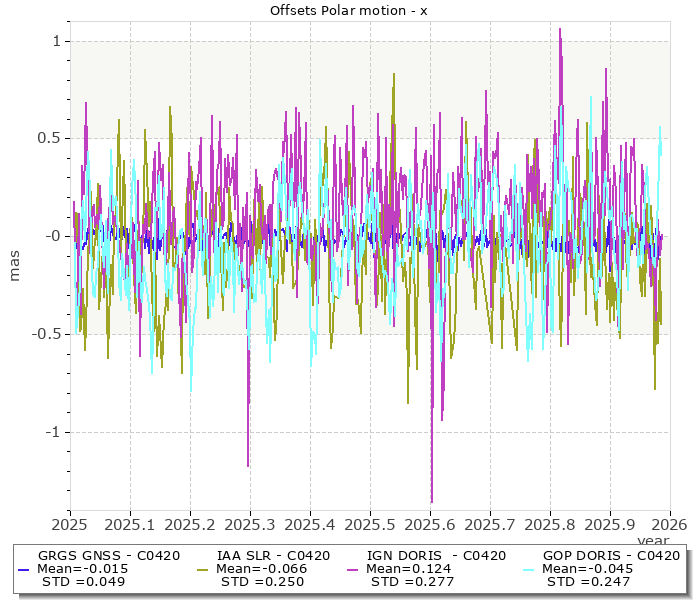
Task: Select the 'IAA SLR - C0420' legend label
Action: (x=273, y=556)
